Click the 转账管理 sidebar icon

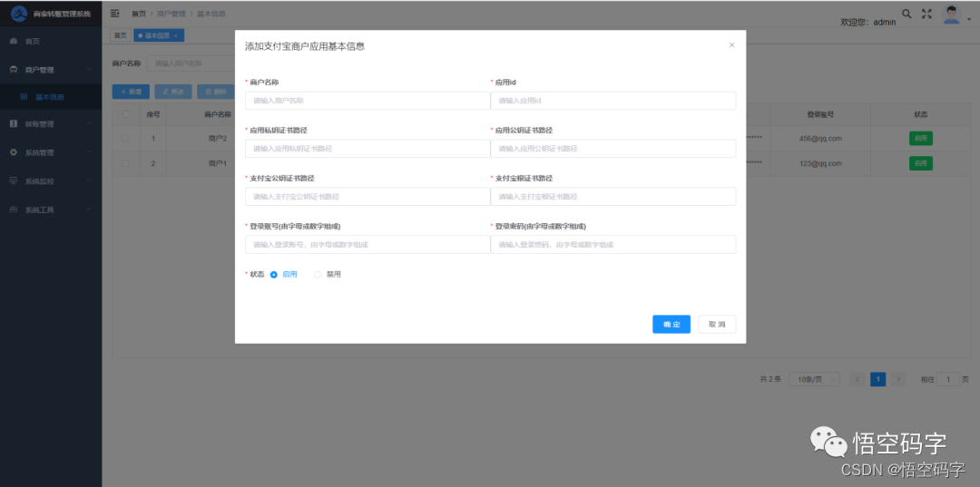point(14,123)
